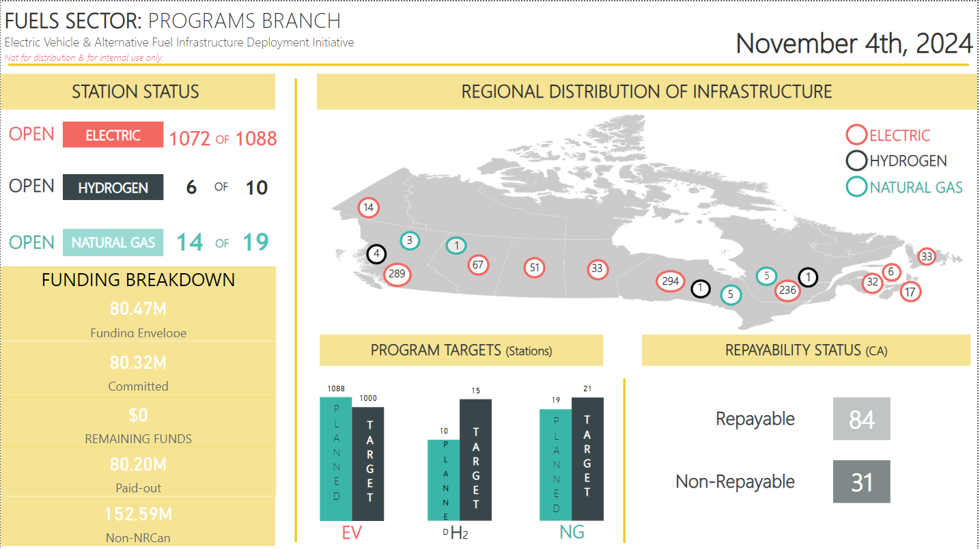Click the red ELECTRIC station status label
980x549 pixels.
click(113, 135)
